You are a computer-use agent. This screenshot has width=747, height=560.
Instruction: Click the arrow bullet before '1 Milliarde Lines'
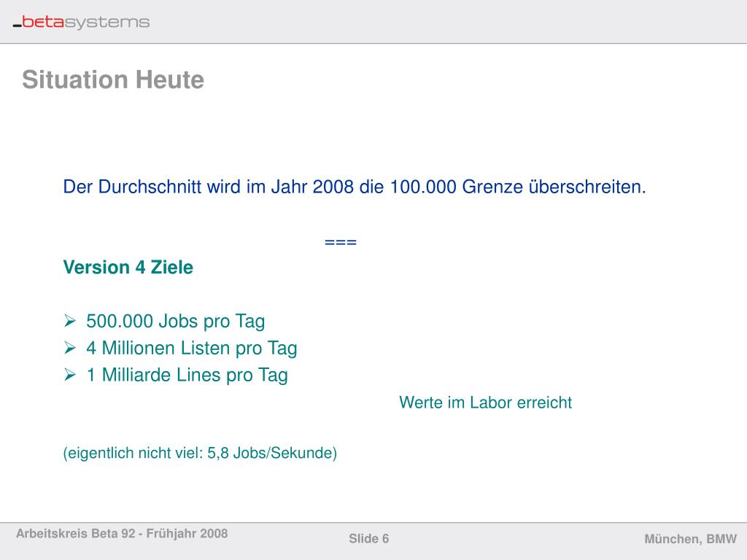(x=70, y=375)
